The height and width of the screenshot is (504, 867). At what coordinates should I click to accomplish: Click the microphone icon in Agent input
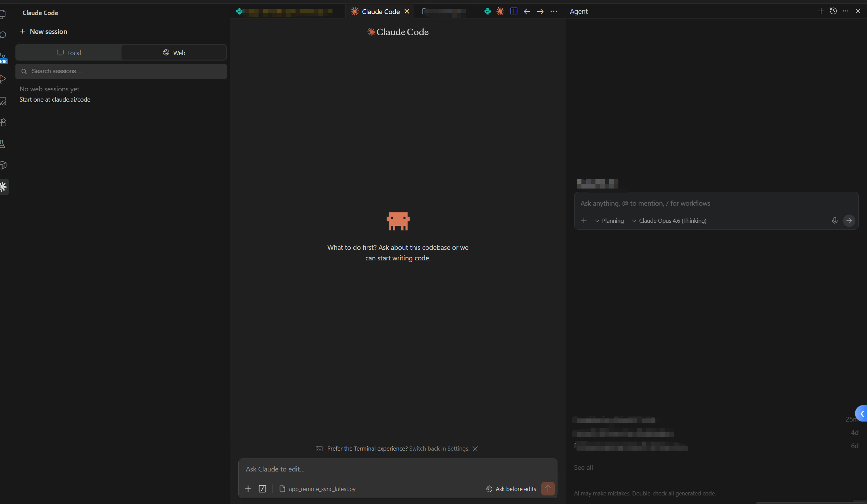834,221
